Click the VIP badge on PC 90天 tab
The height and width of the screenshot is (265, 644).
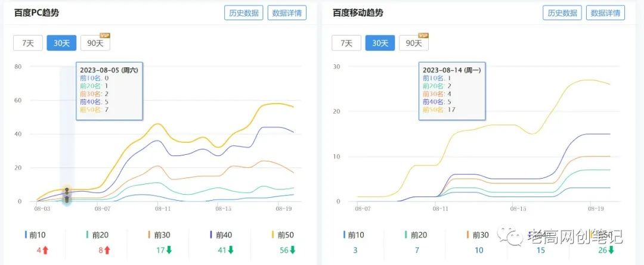click(105, 36)
